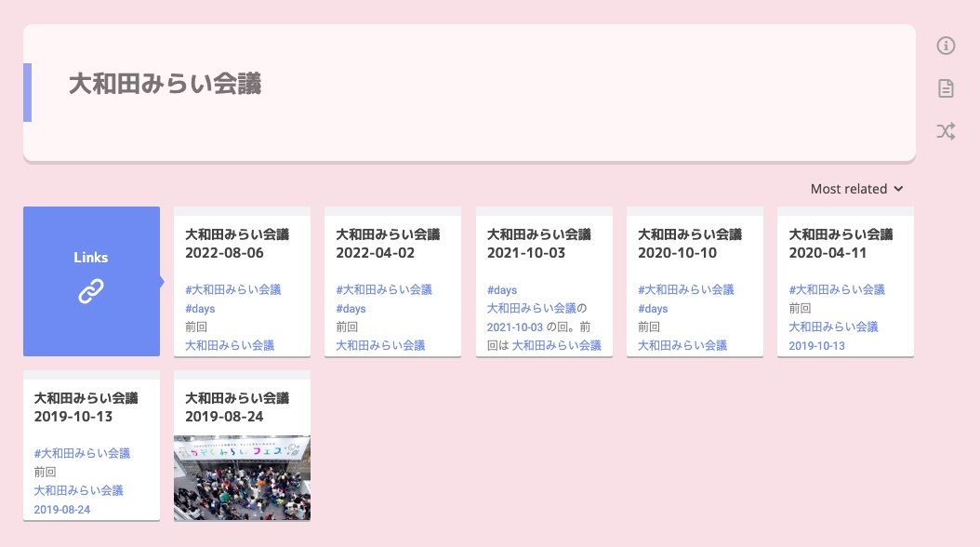The height and width of the screenshot is (547, 980).
Task: Click #大和田みらい会議 hashtag in 2020-04-11 card
Action: (x=837, y=289)
